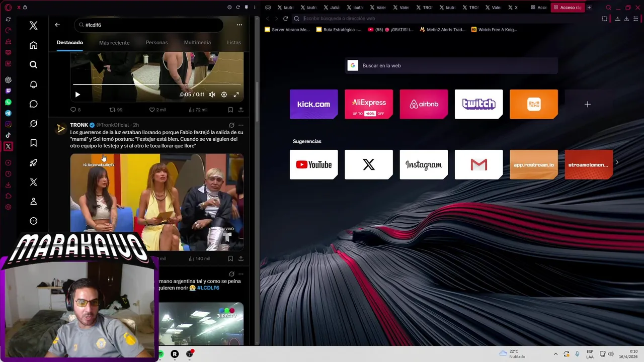Open Metin2 Alerts Trad... bookmark
This screenshot has height=362, width=644.
tap(442, 30)
